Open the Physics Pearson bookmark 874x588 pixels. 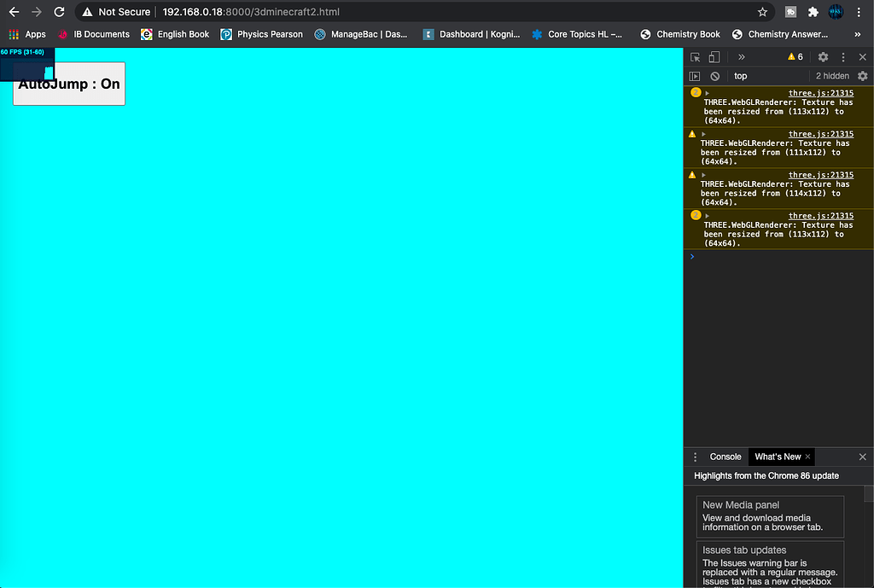click(x=262, y=34)
